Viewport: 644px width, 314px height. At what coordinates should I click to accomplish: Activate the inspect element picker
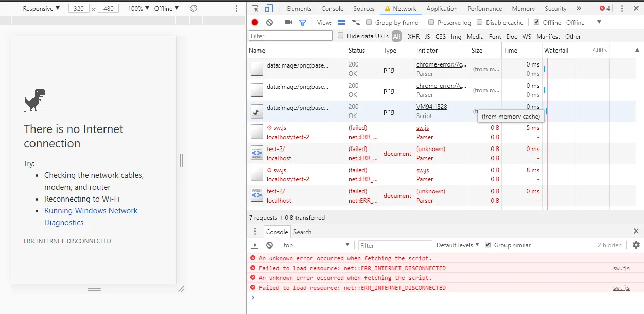click(255, 8)
